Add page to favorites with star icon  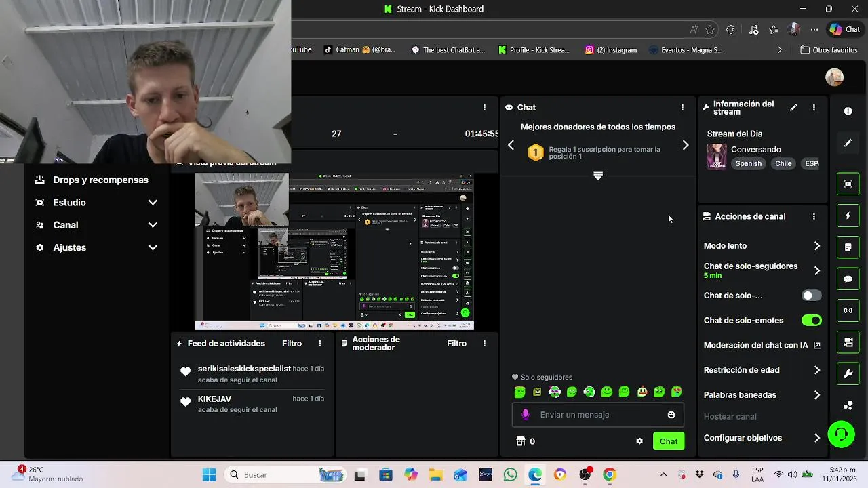pyautogui.click(x=710, y=30)
